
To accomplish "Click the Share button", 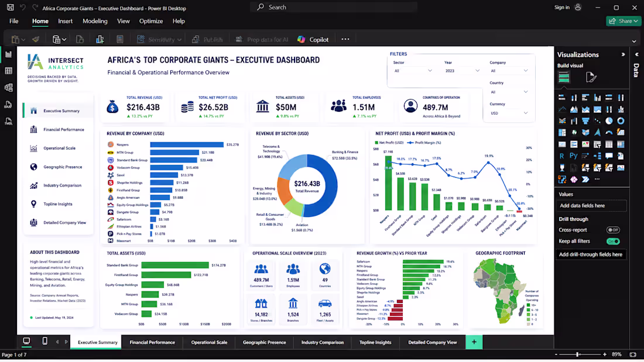I will (x=624, y=21).
